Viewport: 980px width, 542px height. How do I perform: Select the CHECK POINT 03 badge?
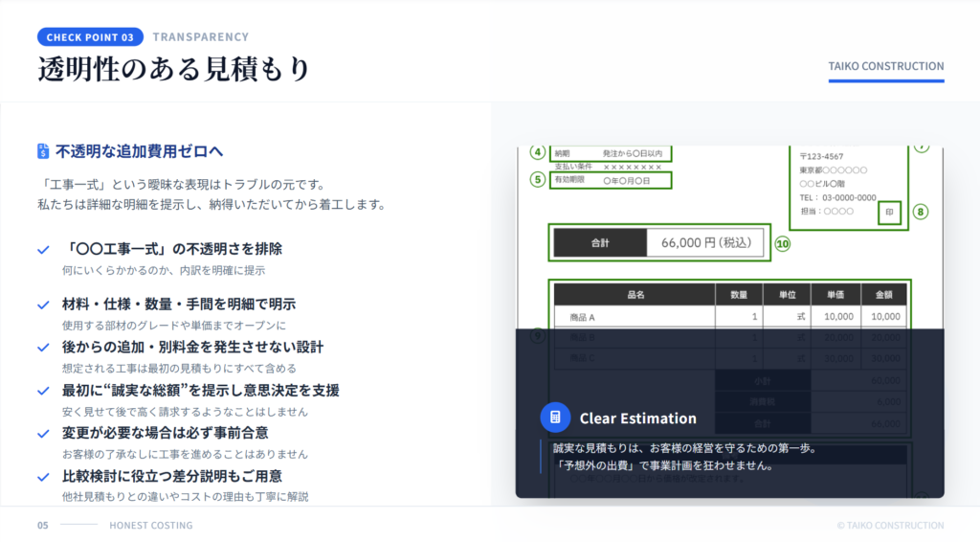[90, 37]
